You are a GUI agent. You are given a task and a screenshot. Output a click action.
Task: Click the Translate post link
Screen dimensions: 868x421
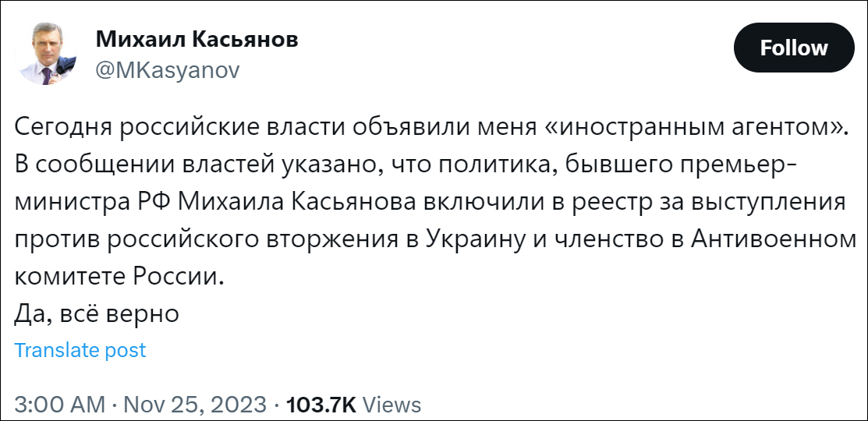pos(80,351)
